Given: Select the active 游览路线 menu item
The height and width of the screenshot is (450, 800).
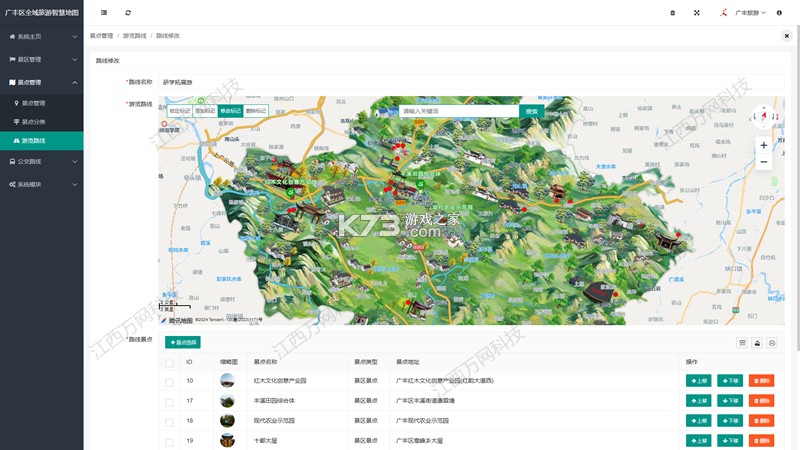Looking at the screenshot, I should 42,141.
